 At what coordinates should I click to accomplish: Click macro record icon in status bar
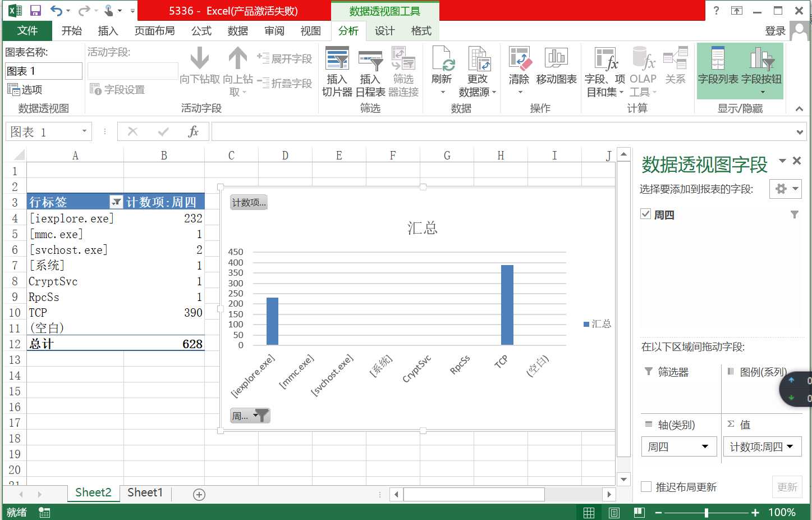pos(44,513)
